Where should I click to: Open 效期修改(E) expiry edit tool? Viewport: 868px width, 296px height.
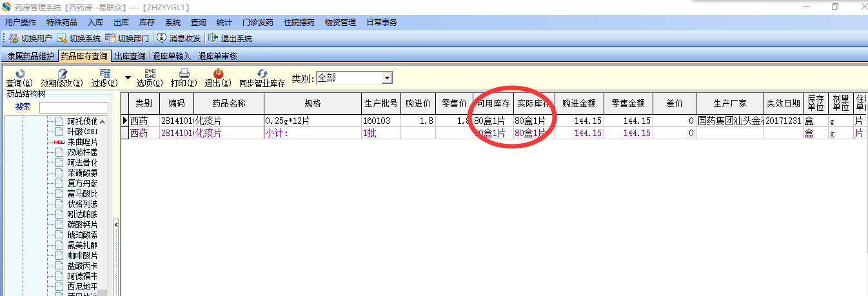click(x=63, y=78)
